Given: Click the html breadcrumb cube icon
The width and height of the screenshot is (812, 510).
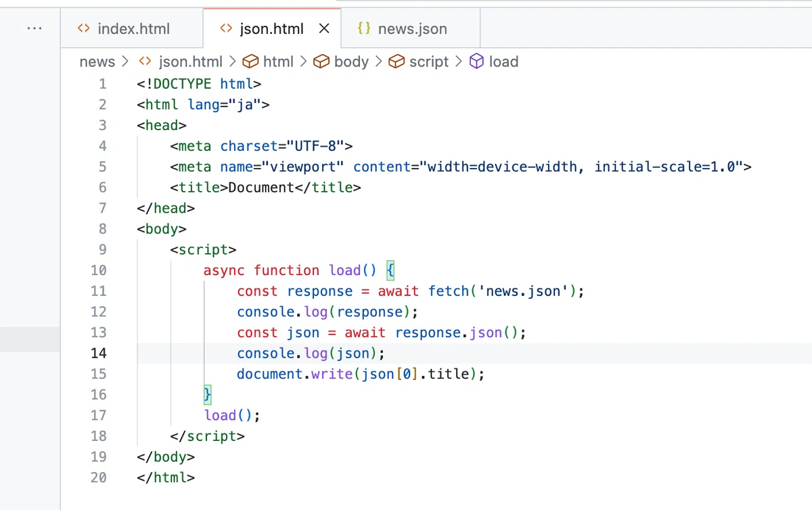Looking at the screenshot, I should tap(251, 62).
